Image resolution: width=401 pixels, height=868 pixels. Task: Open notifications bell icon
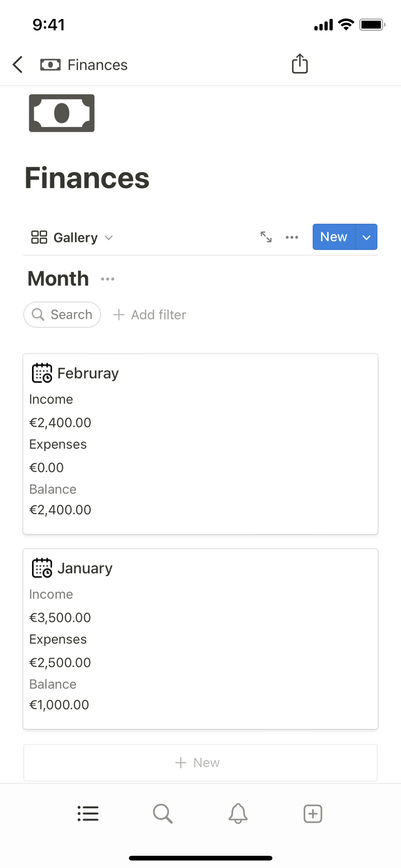pyautogui.click(x=238, y=813)
